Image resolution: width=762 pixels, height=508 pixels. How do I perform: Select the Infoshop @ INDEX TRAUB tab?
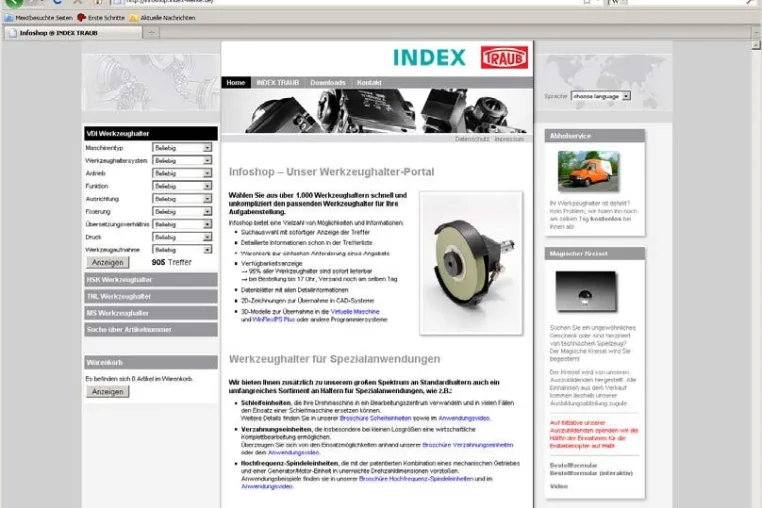point(73,33)
